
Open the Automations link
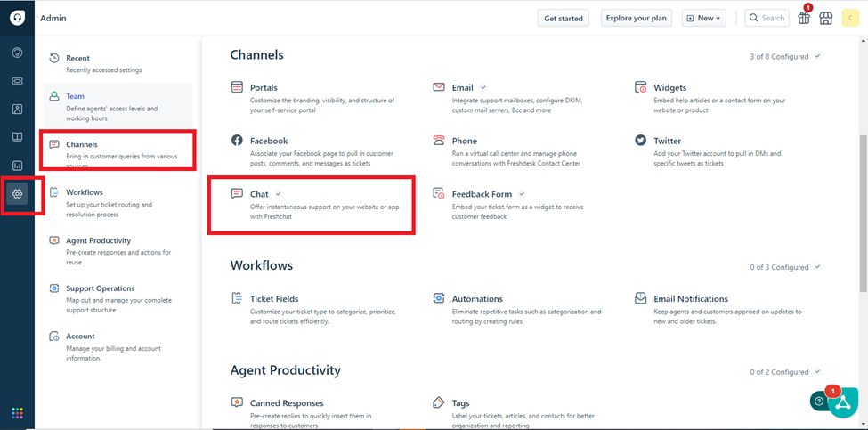pyautogui.click(x=477, y=299)
